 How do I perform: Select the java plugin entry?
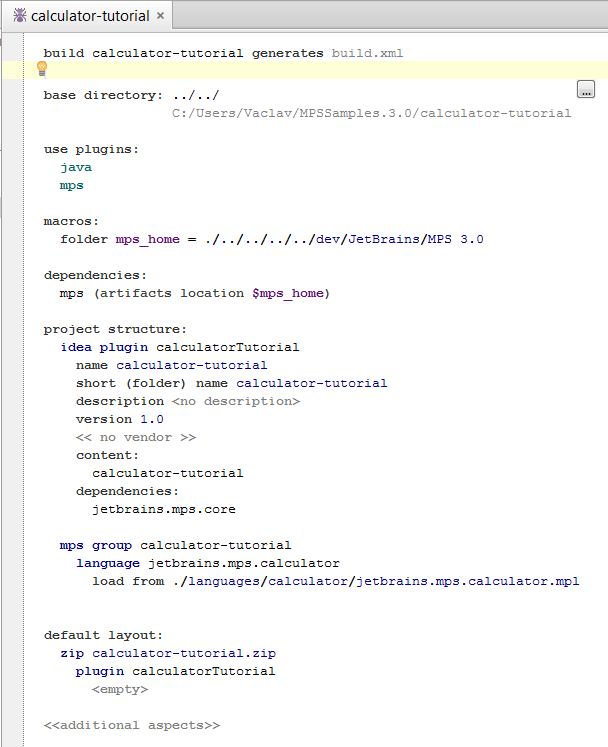click(76, 168)
